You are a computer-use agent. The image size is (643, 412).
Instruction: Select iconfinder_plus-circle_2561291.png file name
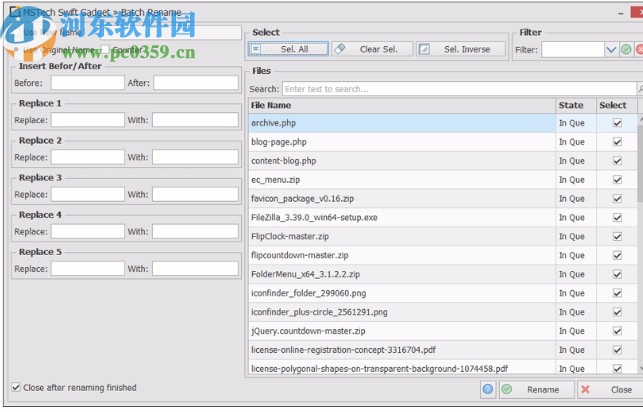pos(319,312)
